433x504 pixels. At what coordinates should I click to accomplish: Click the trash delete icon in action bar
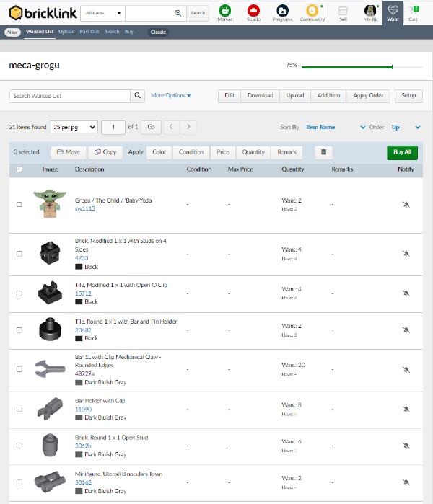(x=323, y=152)
